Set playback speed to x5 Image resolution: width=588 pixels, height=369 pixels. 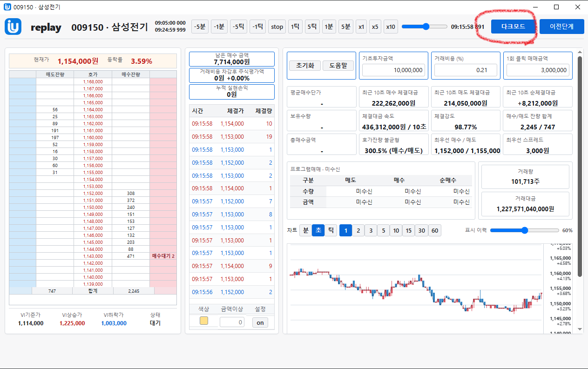coord(375,27)
